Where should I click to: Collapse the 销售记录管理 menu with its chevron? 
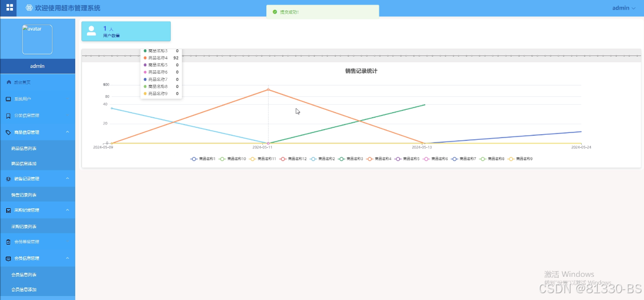click(x=67, y=179)
